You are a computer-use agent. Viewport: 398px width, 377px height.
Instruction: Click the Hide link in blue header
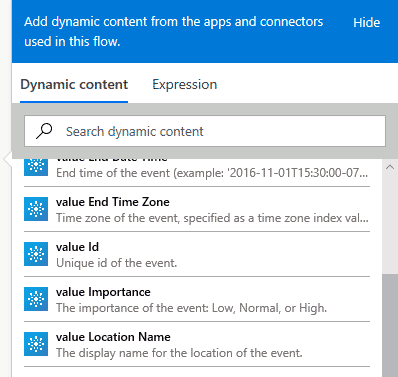click(x=366, y=23)
